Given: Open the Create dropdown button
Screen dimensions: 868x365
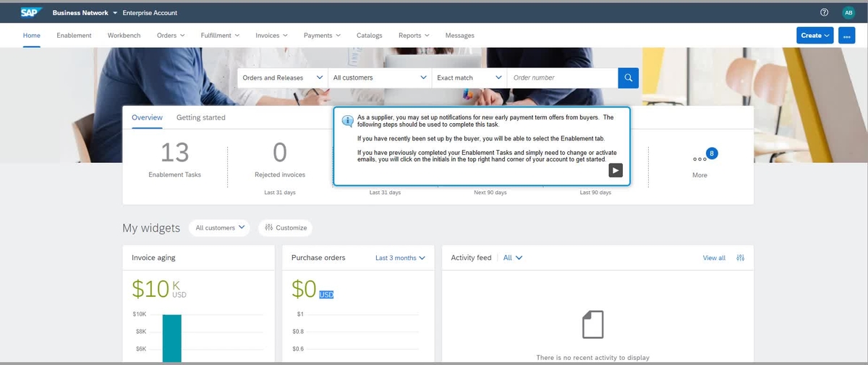Looking at the screenshot, I should pos(815,35).
